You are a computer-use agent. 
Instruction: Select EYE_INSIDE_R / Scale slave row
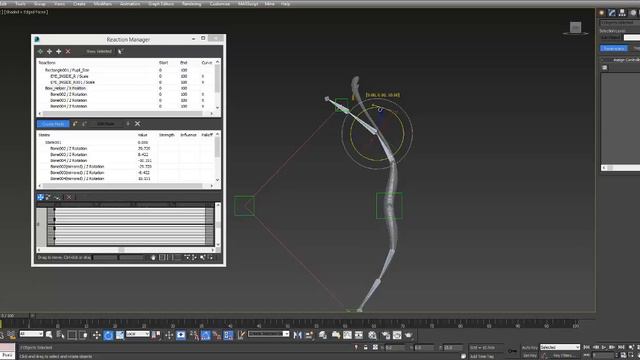pos(69,76)
